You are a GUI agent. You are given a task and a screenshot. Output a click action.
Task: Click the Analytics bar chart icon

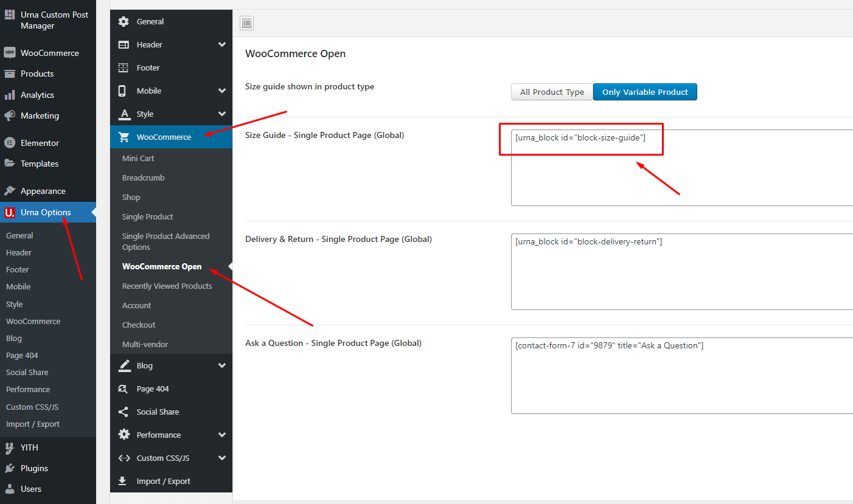click(10, 95)
